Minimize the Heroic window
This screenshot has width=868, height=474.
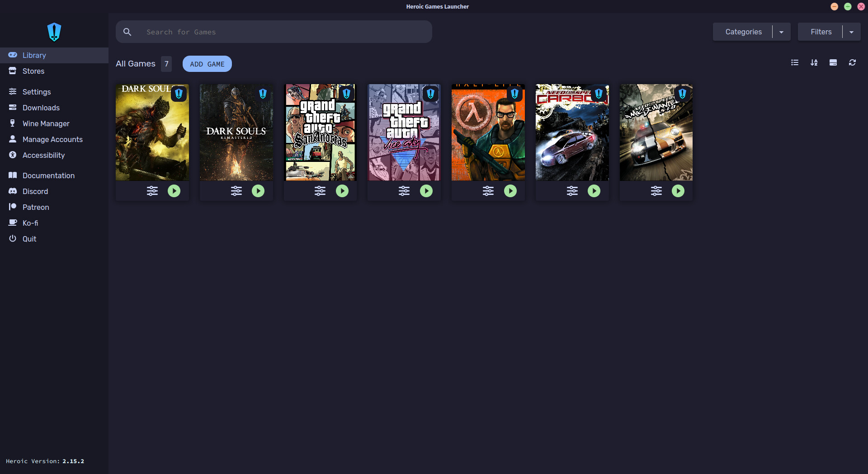pos(835,6)
